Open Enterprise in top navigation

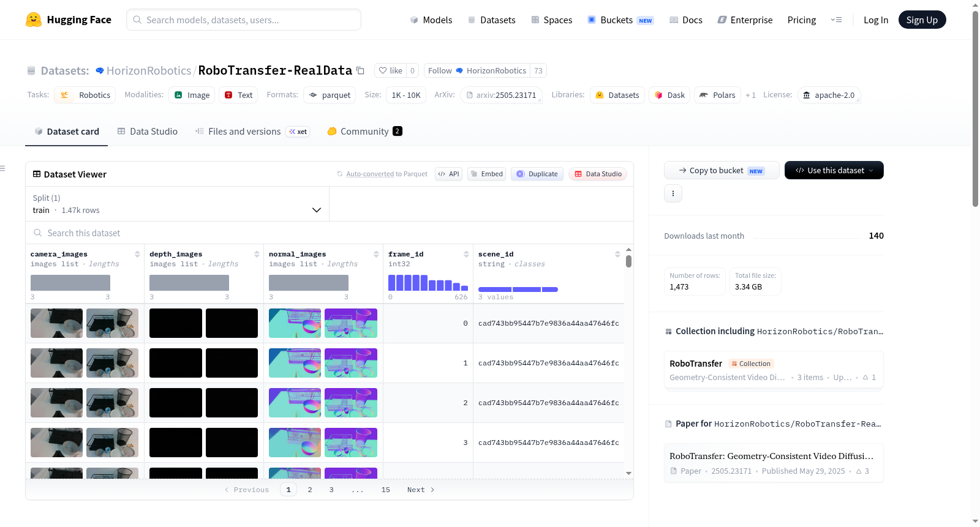745,20
